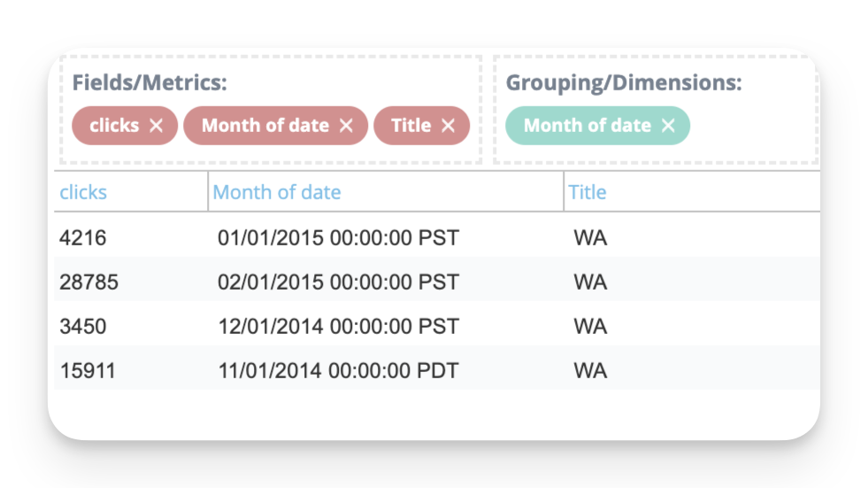Sort by the clicks column header
Viewport: 868px width, 488px height.
[83, 192]
